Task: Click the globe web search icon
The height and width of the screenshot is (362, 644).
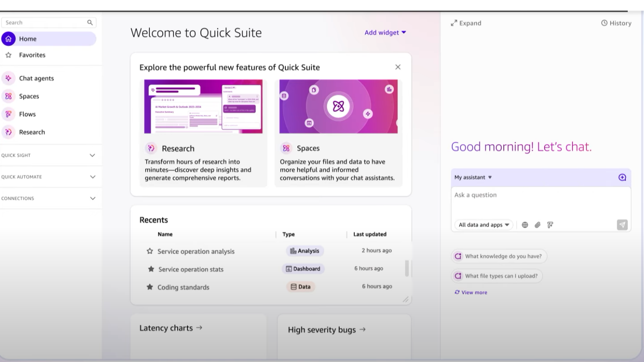Action: point(525,225)
